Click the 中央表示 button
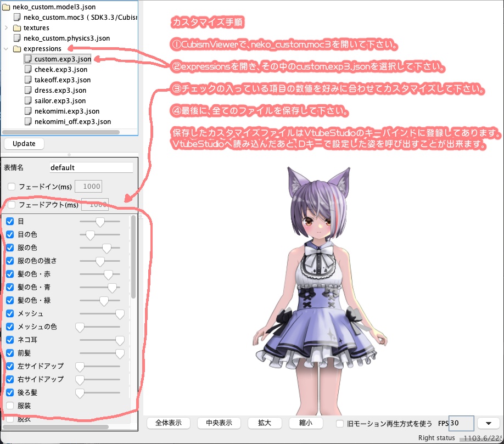 click(219, 423)
